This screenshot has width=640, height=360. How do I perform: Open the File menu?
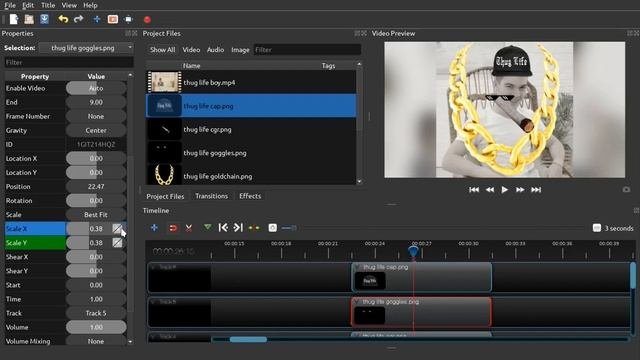[10, 5]
